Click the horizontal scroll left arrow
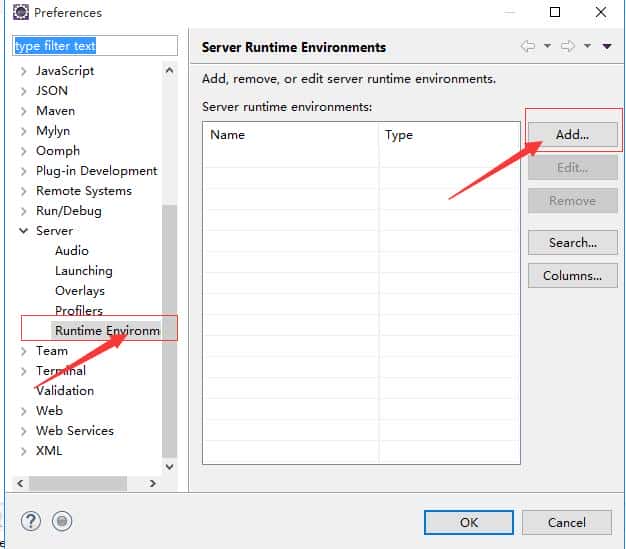The image size is (626, 549). 20,484
